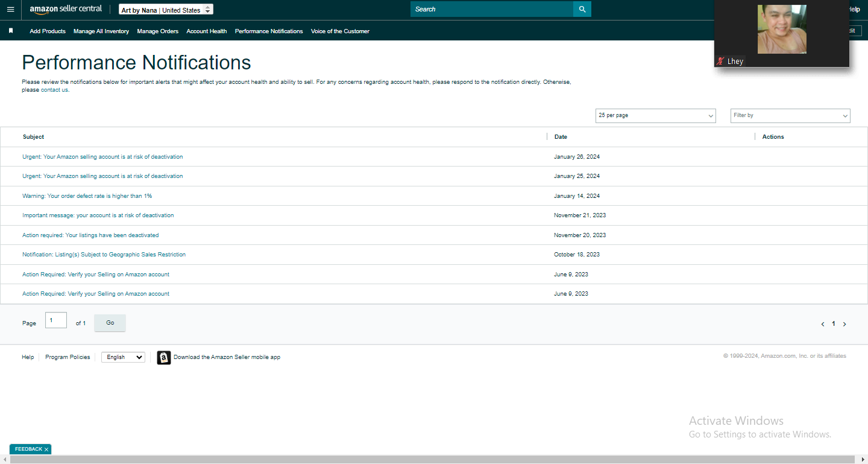
Task: Click the copyright notice in footer
Action: [x=785, y=356]
